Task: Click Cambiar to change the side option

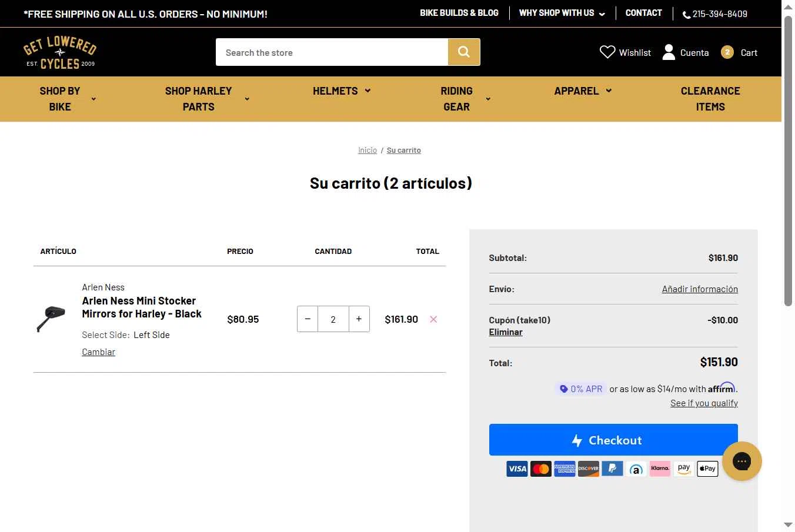Action: [x=98, y=352]
